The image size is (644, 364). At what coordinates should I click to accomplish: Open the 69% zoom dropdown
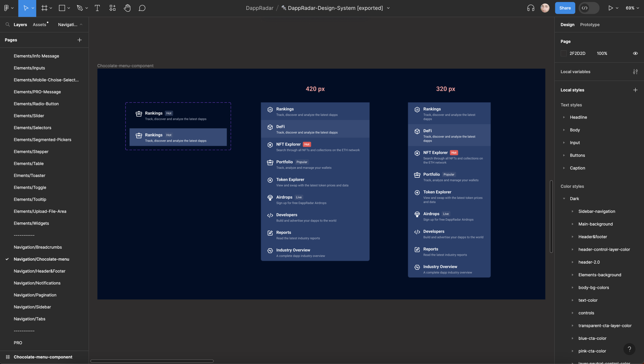point(632,8)
